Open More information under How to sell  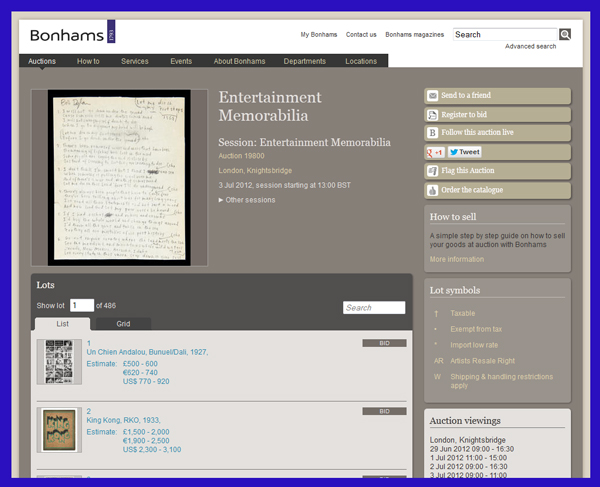pyautogui.click(x=457, y=259)
